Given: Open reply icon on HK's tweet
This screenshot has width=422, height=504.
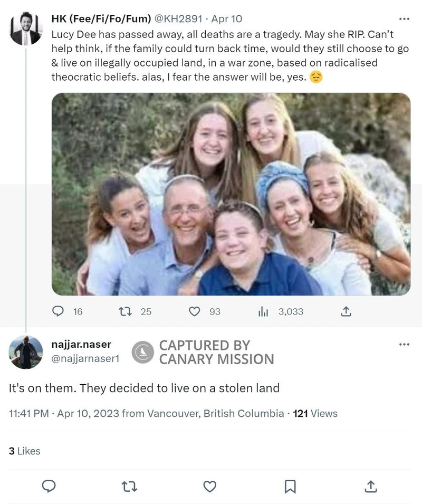Looking at the screenshot, I should point(58,311).
